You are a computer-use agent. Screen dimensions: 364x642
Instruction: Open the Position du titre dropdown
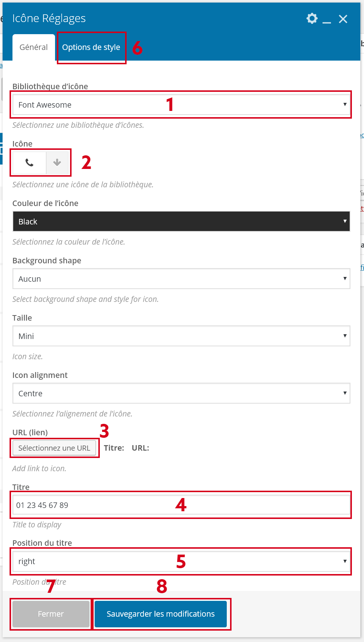pos(181,561)
